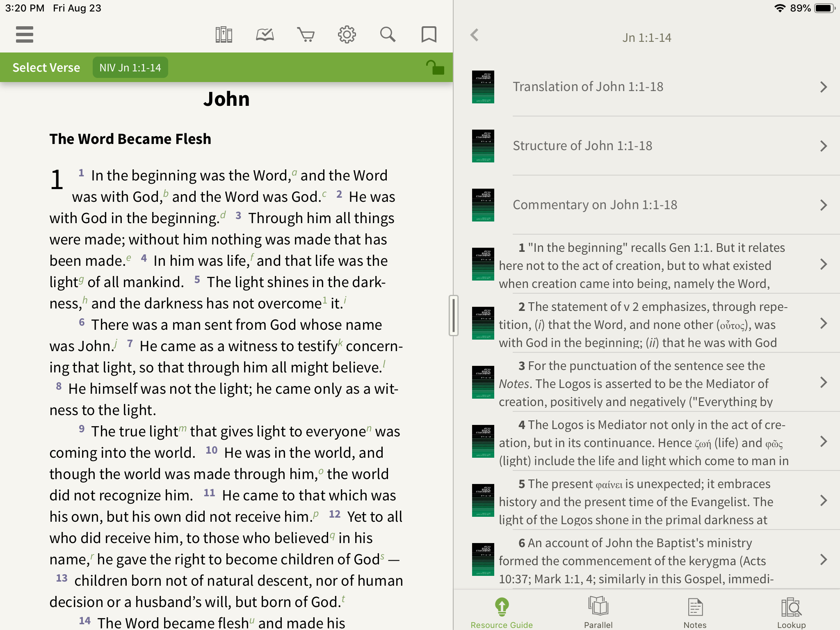Toggle the sync lock icon
840x630 pixels.
click(x=435, y=67)
